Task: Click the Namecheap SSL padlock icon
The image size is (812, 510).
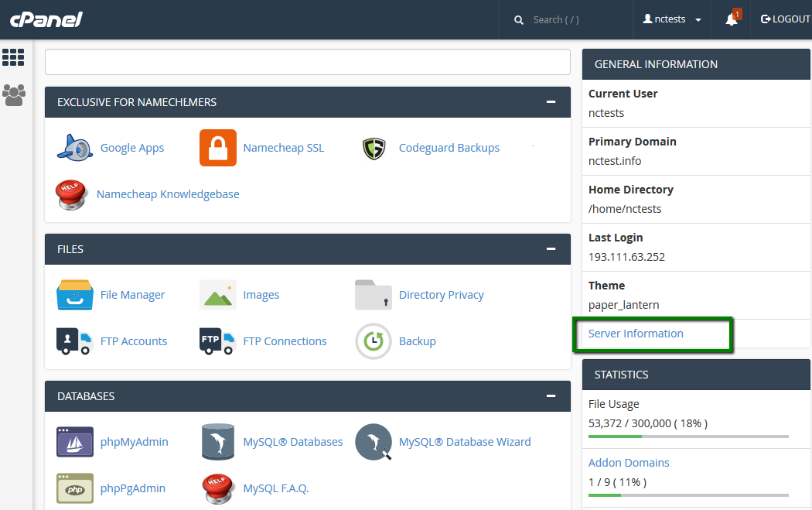Action: click(x=218, y=148)
